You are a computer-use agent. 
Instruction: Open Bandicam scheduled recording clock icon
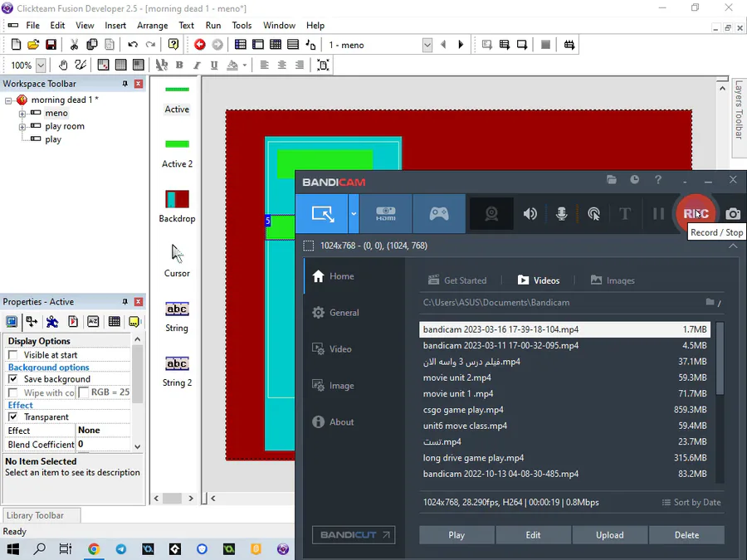click(635, 179)
